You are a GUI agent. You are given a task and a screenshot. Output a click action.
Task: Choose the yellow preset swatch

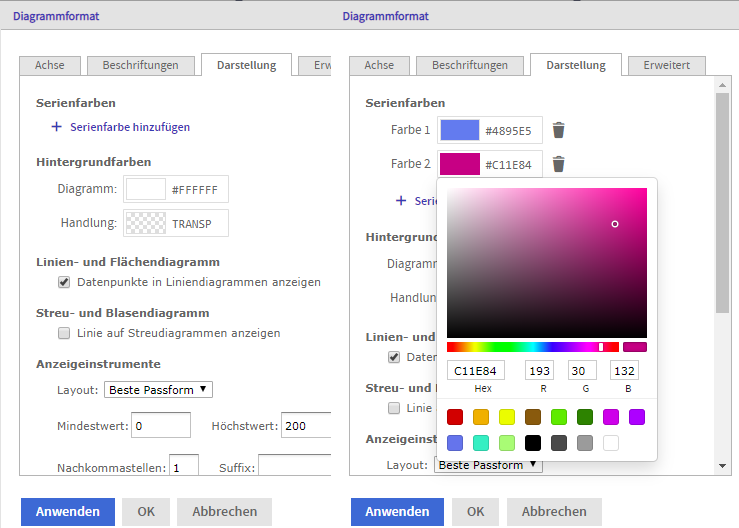507,417
